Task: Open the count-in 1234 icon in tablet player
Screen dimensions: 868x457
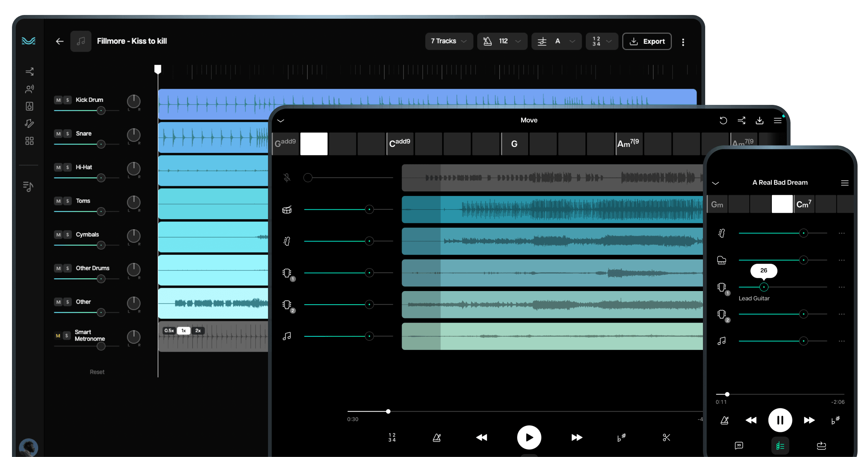Action: [x=392, y=437]
